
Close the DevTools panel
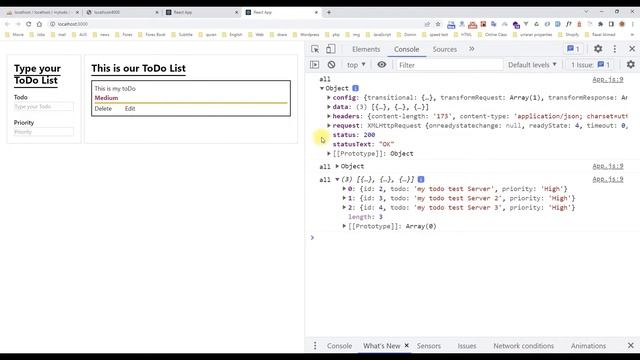click(632, 49)
